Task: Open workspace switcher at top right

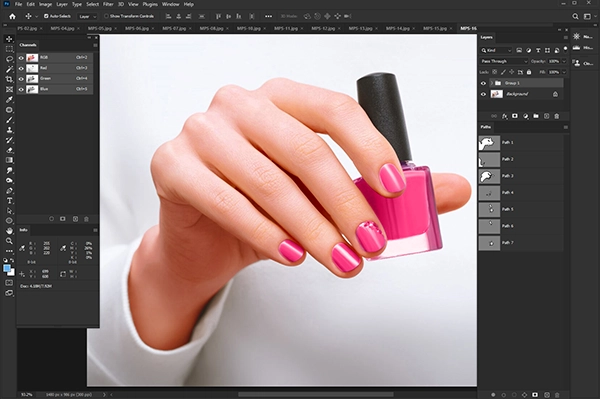Action: (587, 16)
